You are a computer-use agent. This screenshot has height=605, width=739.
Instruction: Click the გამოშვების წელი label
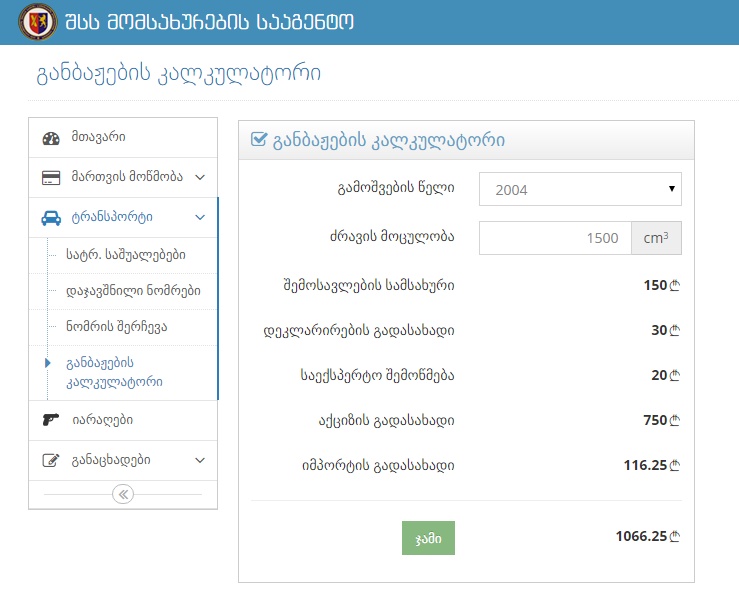[395, 188]
